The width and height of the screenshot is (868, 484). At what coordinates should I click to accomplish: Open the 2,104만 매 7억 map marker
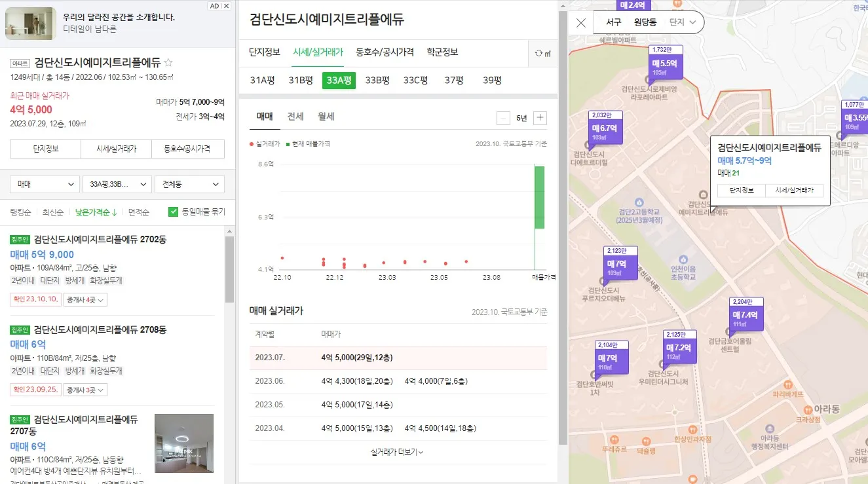point(612,358)
